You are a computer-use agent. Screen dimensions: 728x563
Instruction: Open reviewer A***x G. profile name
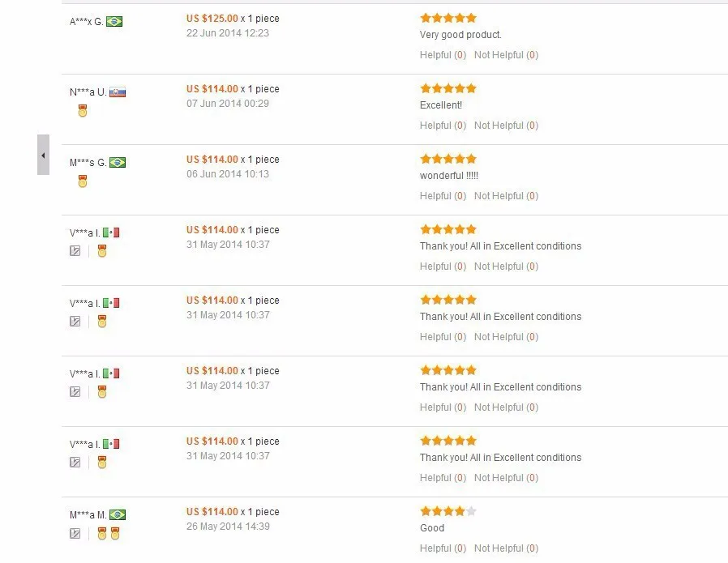87,22
